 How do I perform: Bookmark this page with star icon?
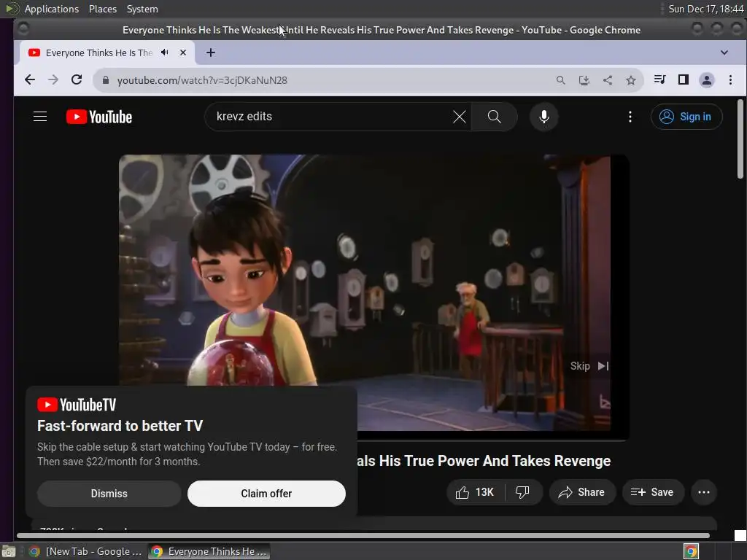[x=631, y=80]
